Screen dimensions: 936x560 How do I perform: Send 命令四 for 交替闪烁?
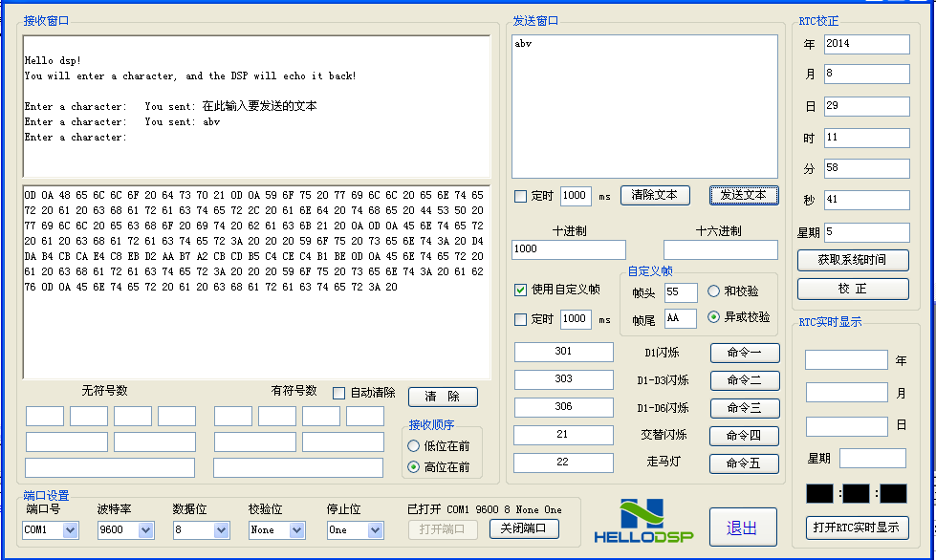tap(744, 436)
